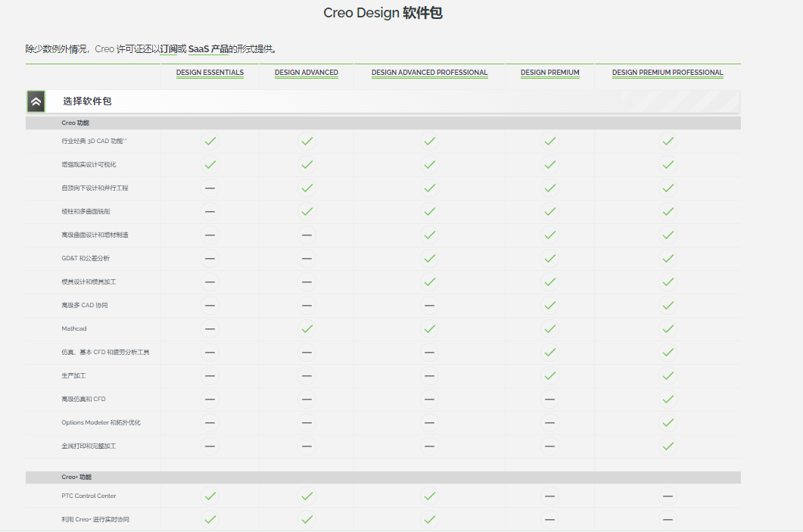Open the Design Advanced Professional link
The width and height of the screenshot is (803, 532).
(430, 73)
